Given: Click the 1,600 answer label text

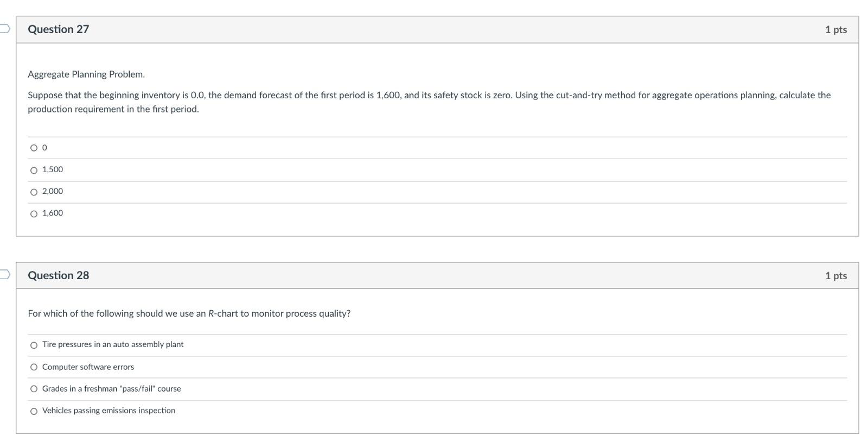Looking at the screenshot, I should coord(52,213).
